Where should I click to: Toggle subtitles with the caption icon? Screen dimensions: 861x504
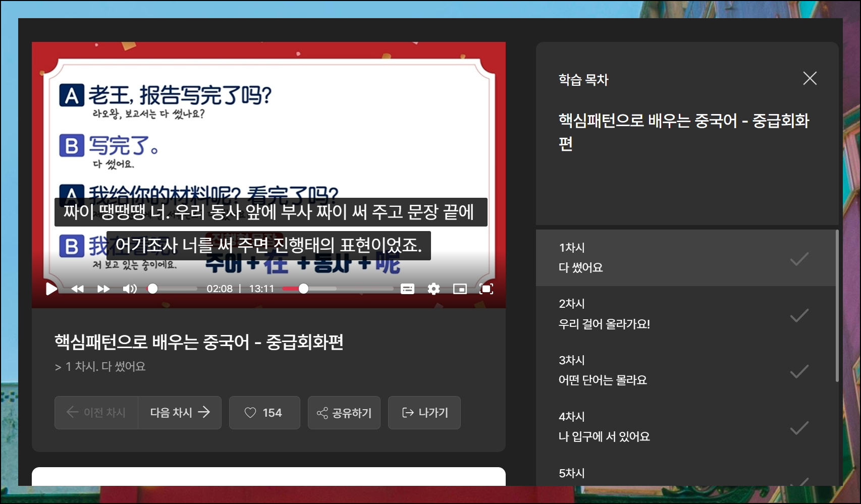click(407, 289)
